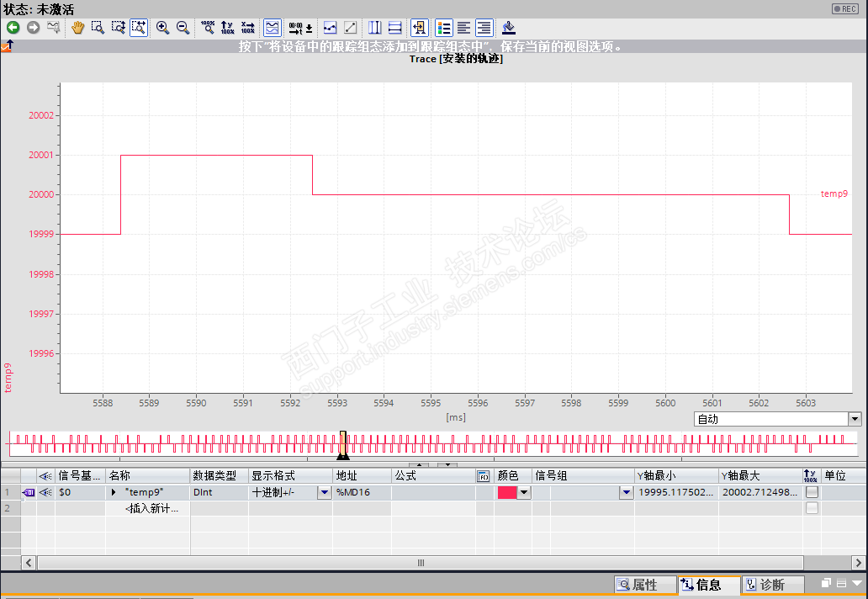Click the measurement cursor icon beside forward arrow
868x599 pixels.
(54, 27)
